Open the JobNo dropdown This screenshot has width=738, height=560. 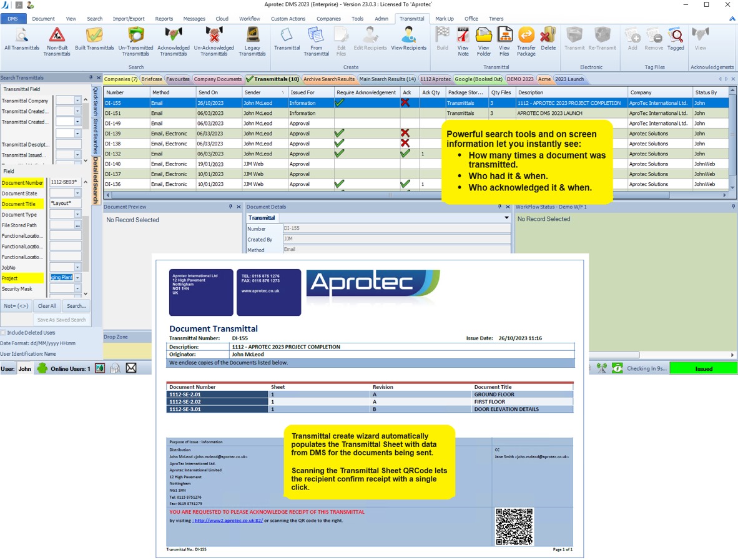(77, 267)
